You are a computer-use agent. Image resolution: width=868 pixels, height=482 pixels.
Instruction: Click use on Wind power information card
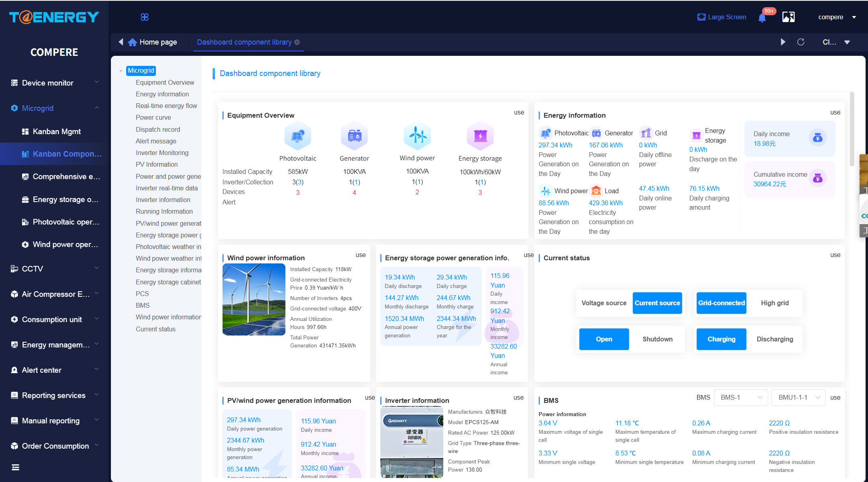[x=360, y=255]
